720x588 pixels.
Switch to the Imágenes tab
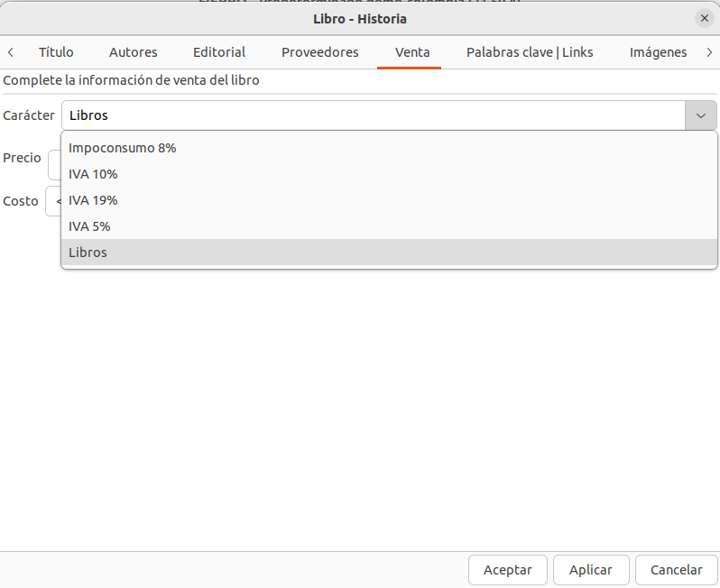(x=659, y=52)
